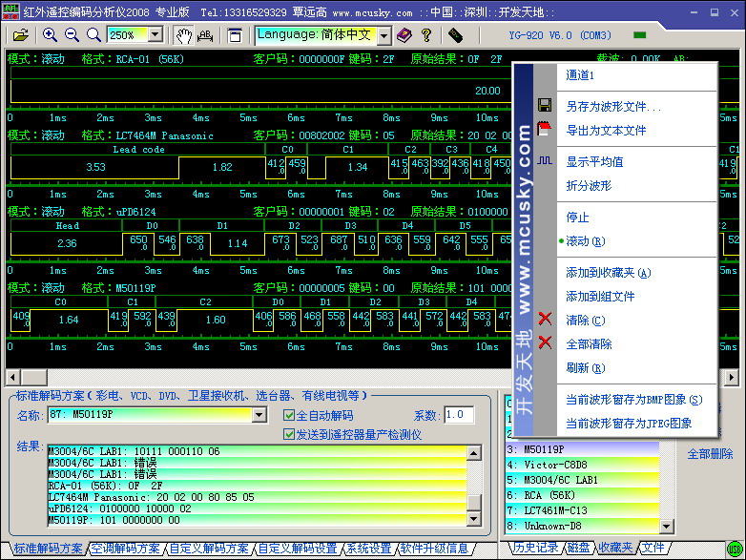
Task: Toggle the 全自动解码 checkbox
Action: pos(290,415)
